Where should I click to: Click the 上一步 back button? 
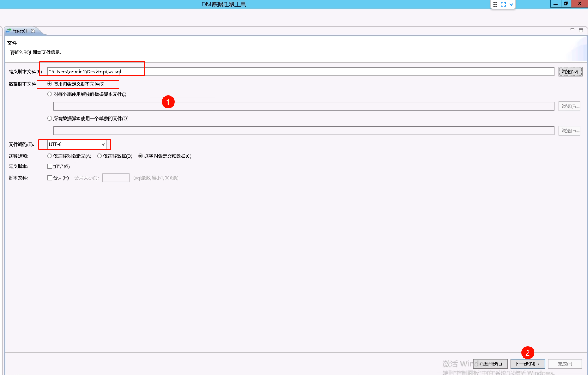[x=490, y=364]
